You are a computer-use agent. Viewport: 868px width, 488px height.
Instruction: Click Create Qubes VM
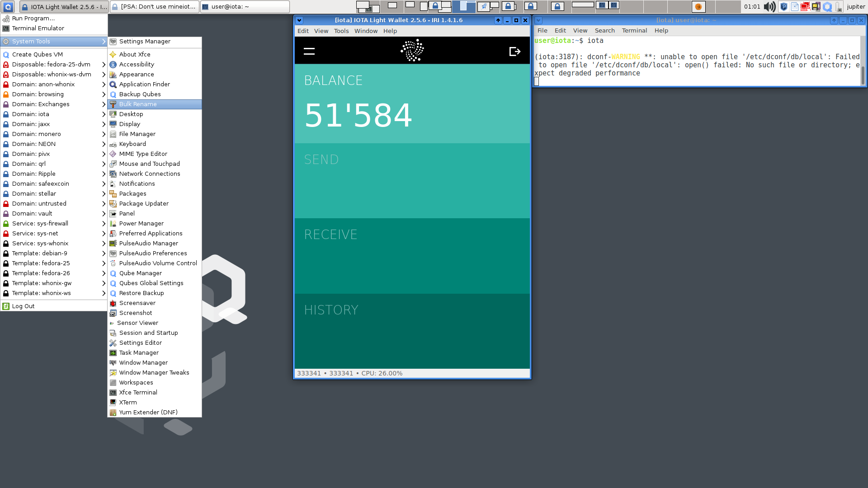(x=54, y=55)
